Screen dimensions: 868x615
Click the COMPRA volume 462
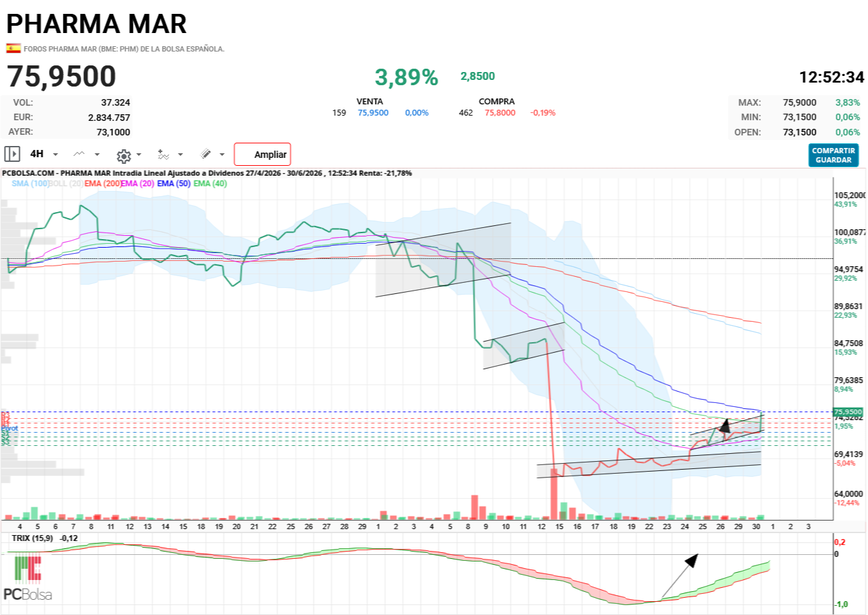click(466, 113)
